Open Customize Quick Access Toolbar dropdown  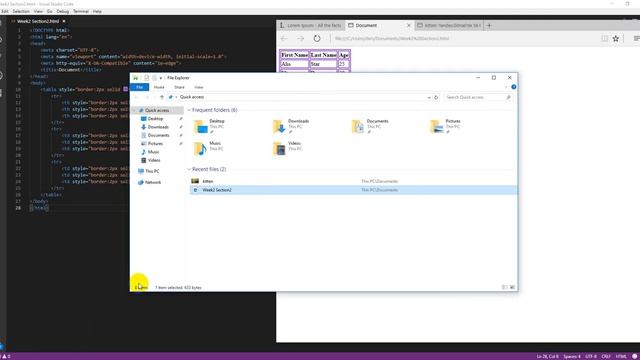[x=161, y=78]
